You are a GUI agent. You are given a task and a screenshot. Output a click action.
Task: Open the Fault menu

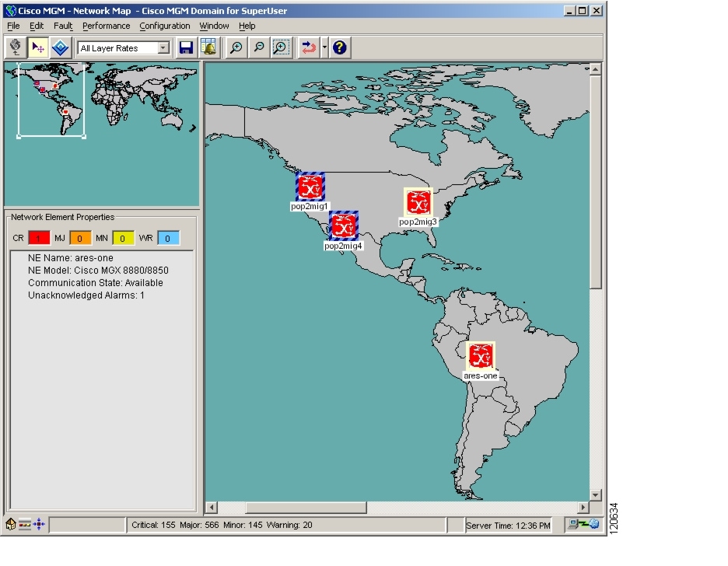(63, 26)
